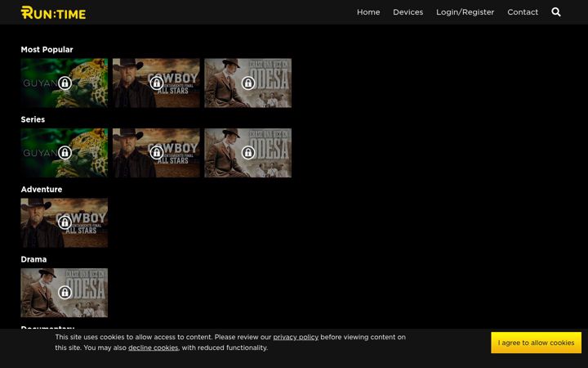This screenshot has width=588, height=368.
Task: Click the Most Popular heading
Action: (47, 50)
